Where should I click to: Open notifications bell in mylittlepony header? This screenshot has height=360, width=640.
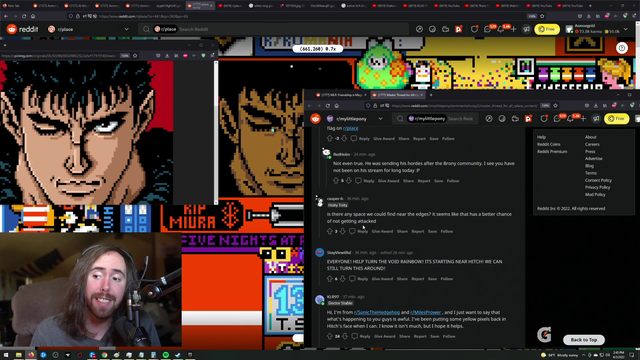570,119
